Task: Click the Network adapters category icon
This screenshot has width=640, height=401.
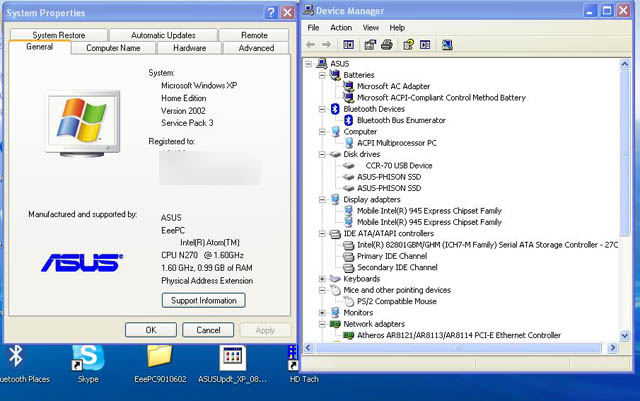Action: coord(336,324)
